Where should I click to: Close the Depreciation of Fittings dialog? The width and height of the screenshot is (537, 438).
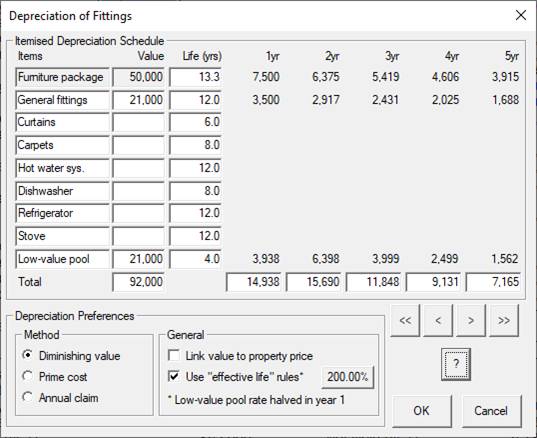[x=521, y=15]
